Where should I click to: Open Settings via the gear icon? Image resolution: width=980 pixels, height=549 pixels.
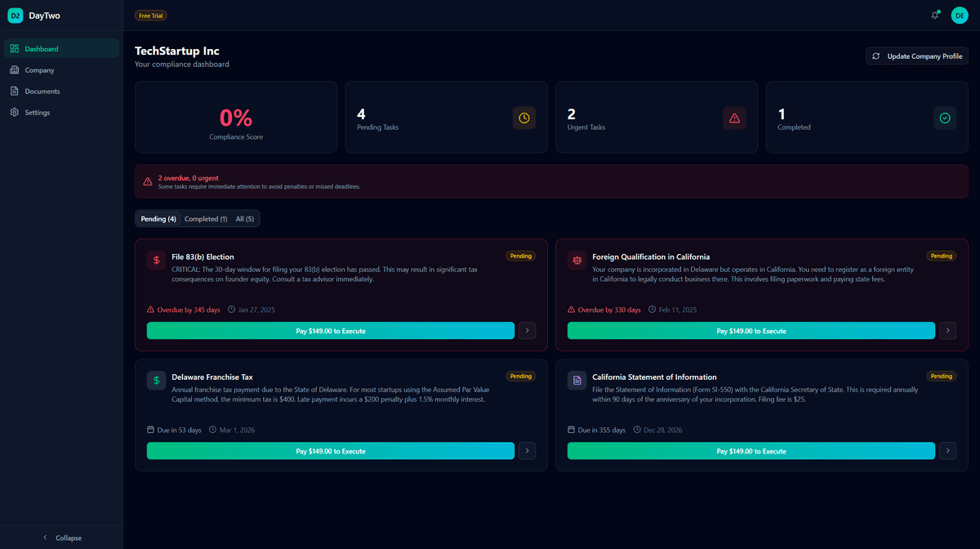click(14, 112)
